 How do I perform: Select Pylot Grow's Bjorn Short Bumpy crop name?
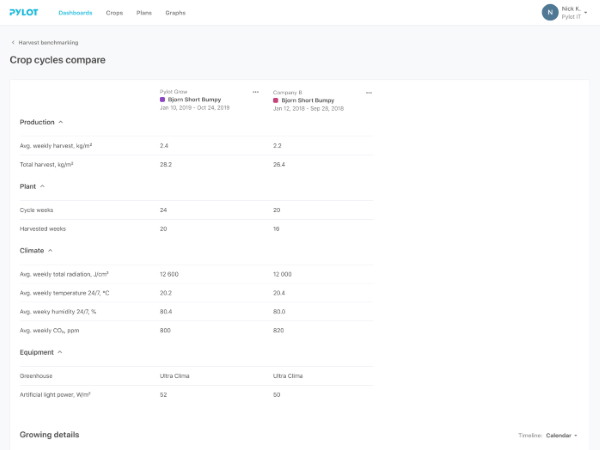(x=194, y=100)
